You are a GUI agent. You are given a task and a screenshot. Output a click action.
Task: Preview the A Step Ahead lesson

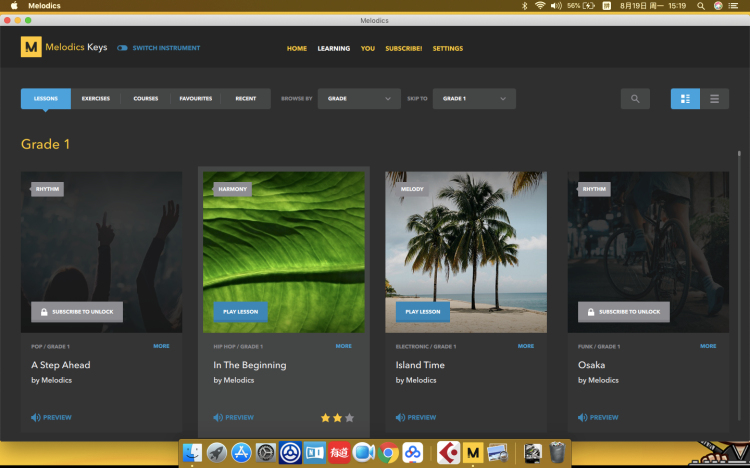point(51,417)
